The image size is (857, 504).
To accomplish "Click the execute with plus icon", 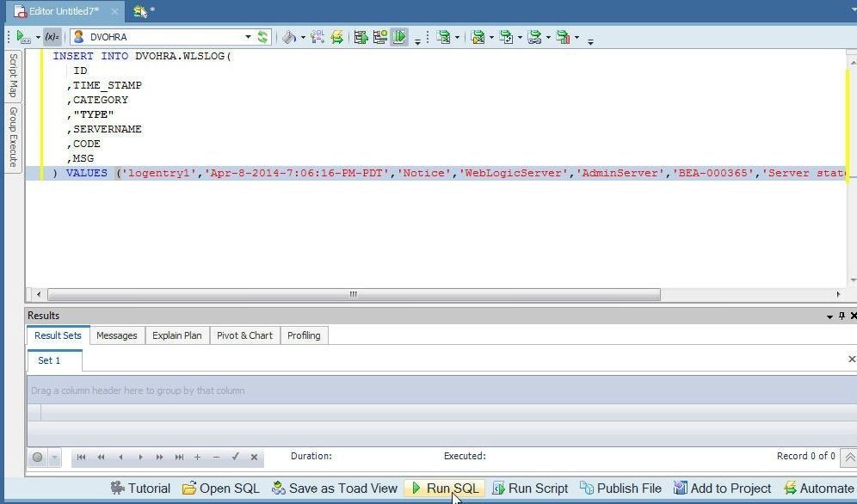I will [x=379, y=37].
